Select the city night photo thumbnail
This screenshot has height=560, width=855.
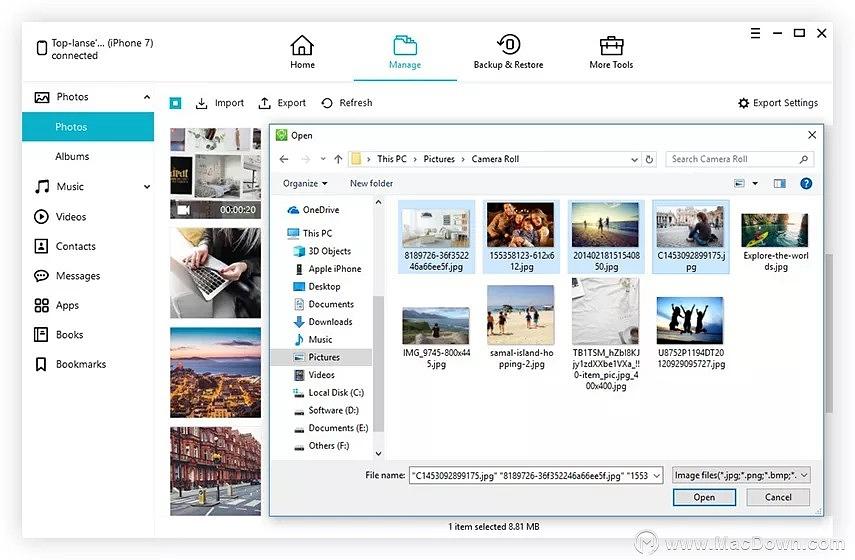click(215, 372)
